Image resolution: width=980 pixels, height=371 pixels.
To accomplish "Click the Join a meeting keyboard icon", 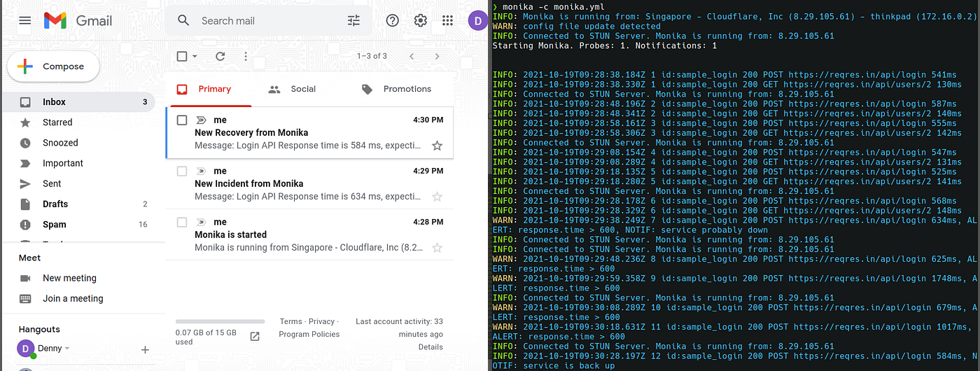I will [x=25, y=298].
